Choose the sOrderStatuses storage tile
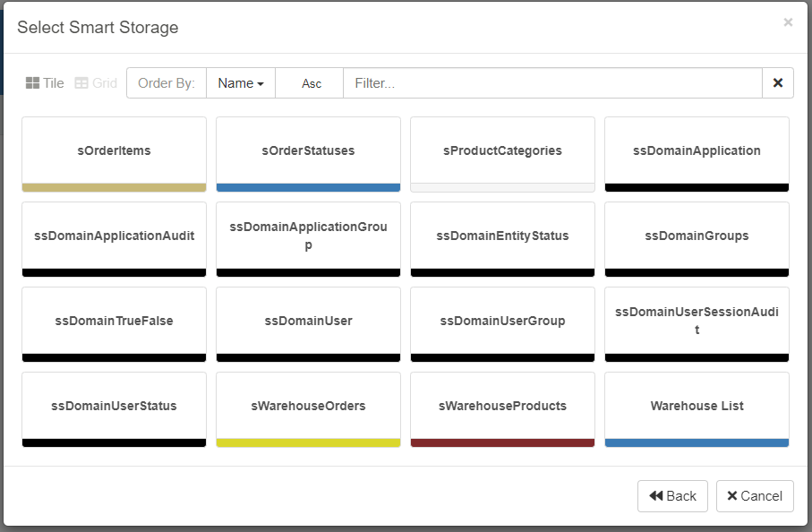812x532 pixels. pos(308,151)
